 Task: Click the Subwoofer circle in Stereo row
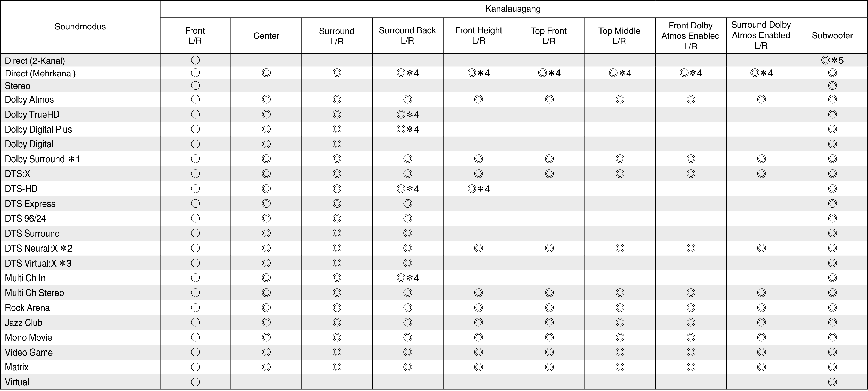pyautogui.click(x=832, y=86)
